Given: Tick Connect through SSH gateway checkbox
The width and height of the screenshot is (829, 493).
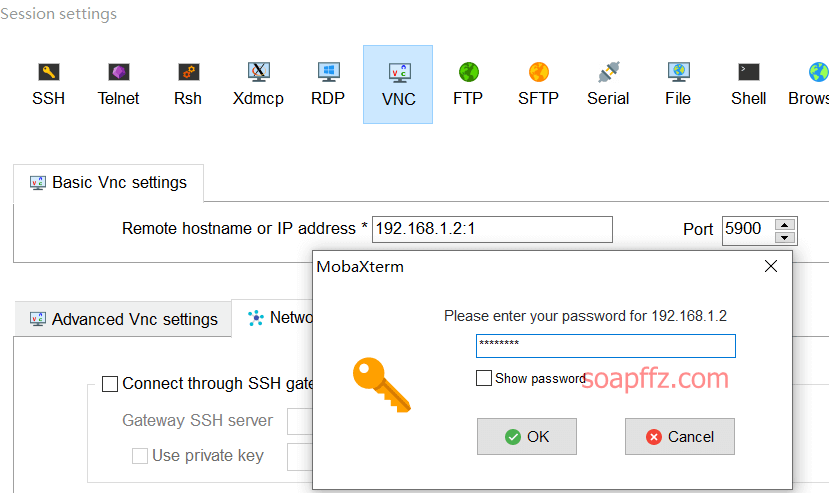Looking at the screenshot, I should (110, 384).
